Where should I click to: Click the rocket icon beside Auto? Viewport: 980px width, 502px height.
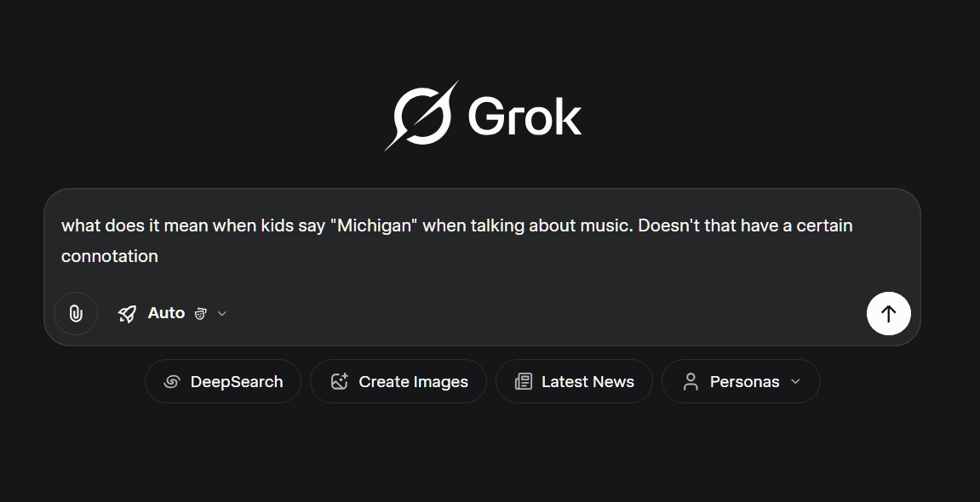click(x=127, y=314)
